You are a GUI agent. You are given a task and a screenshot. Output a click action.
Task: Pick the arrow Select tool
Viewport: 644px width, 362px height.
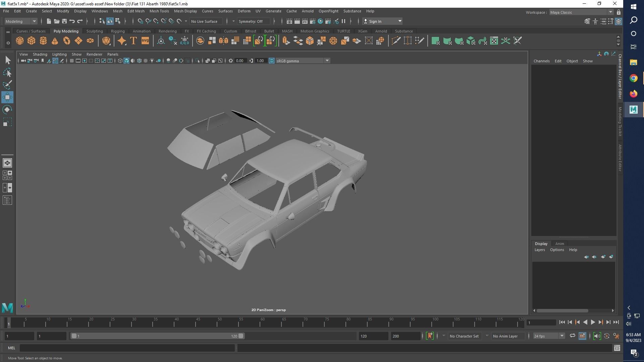(7, 60)
